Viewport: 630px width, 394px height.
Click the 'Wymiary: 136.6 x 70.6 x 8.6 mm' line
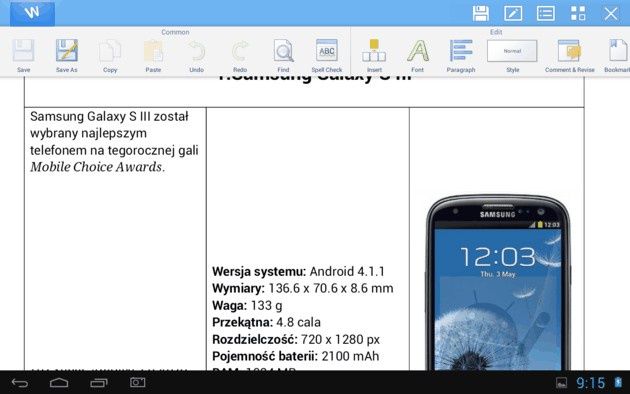click(303, 288)
